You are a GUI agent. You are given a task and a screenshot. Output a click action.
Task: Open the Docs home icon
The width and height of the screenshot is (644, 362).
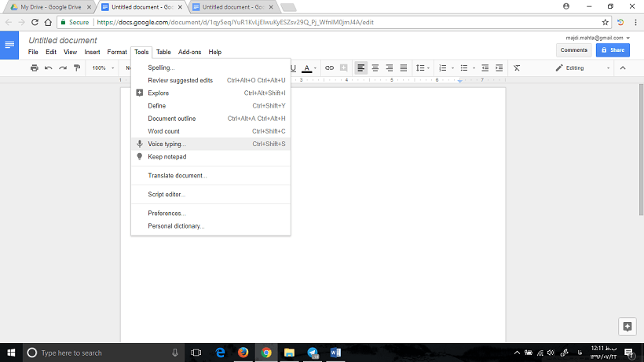tap(10, 45)
